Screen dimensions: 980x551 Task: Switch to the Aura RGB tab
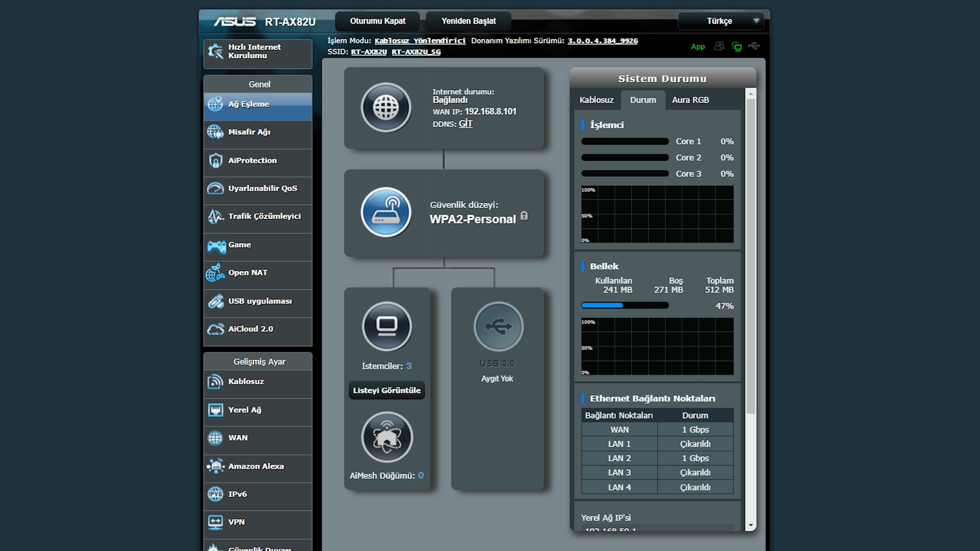[690, 100]
